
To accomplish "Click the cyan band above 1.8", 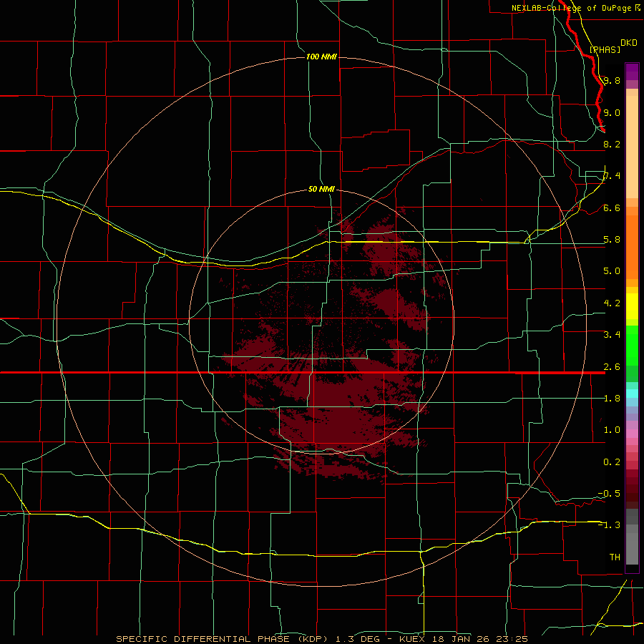I will [x=632, y=394].
